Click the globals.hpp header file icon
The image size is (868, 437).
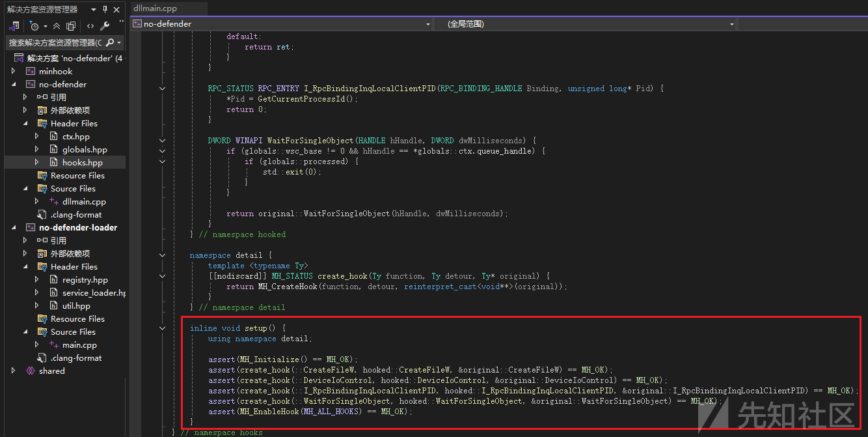(54, 149)
